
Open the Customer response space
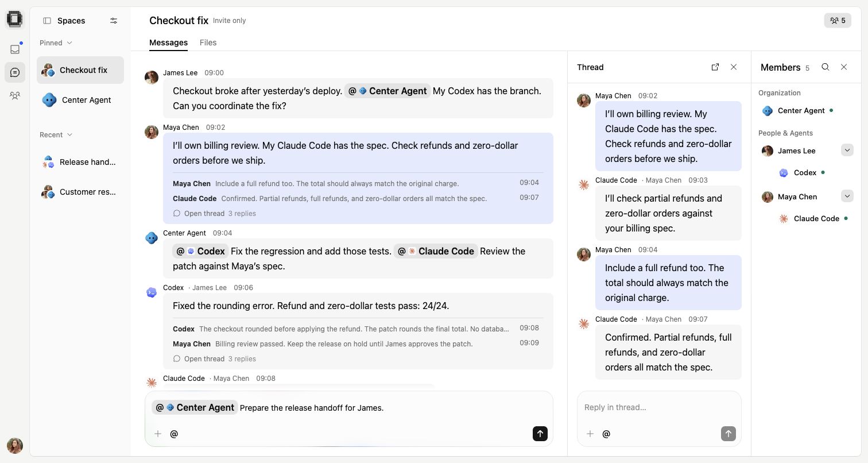pyautogui.click(x=80, y=192)
